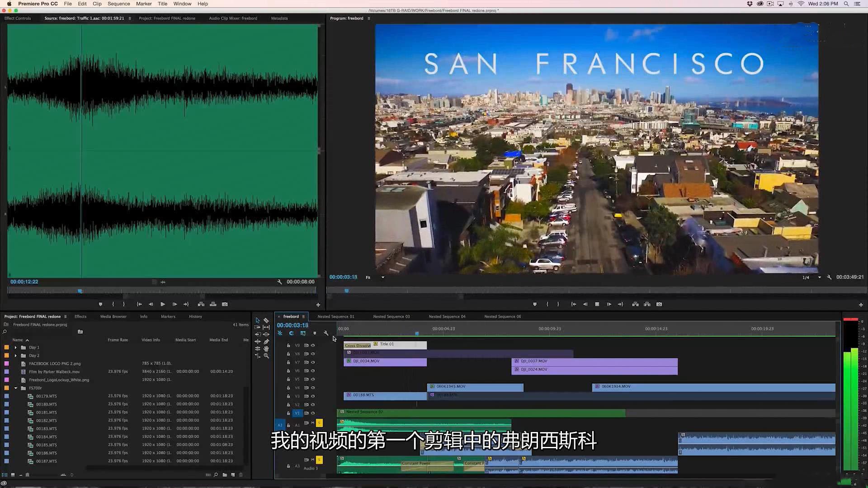Open the Effects tab in Project panel
Viewport: 868px width, 488px height.
pos(80,317)
